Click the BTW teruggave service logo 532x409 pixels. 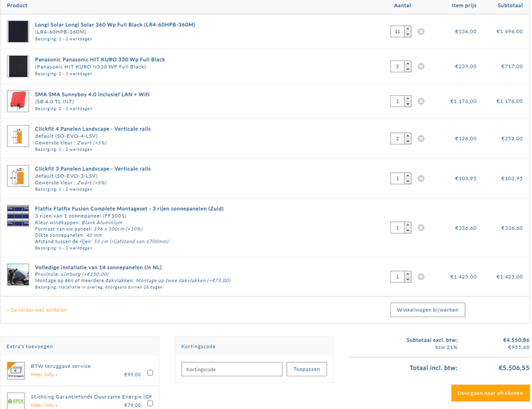[15, 370]
